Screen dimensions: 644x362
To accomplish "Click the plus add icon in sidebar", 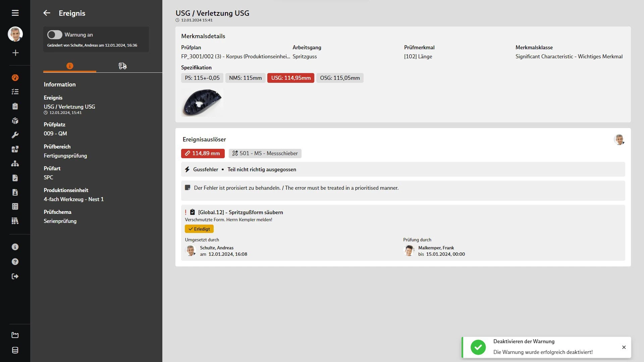I will tap(15, 53).
